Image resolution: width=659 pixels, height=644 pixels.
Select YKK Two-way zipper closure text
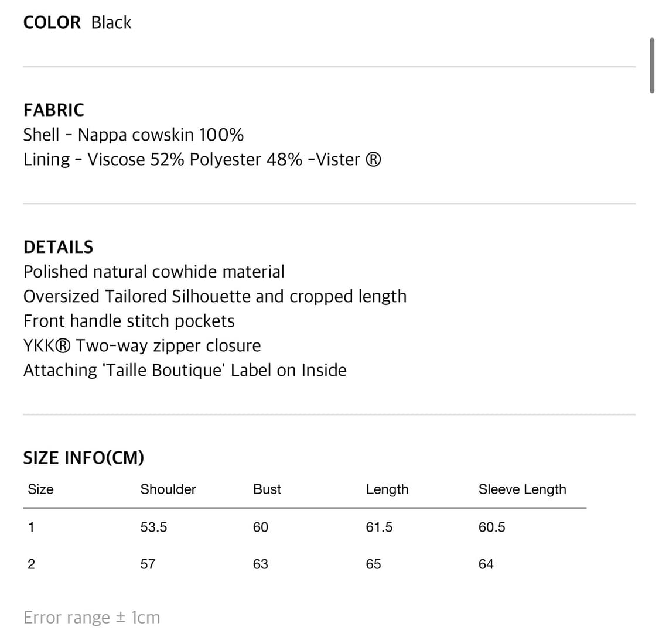click(142, 346)
